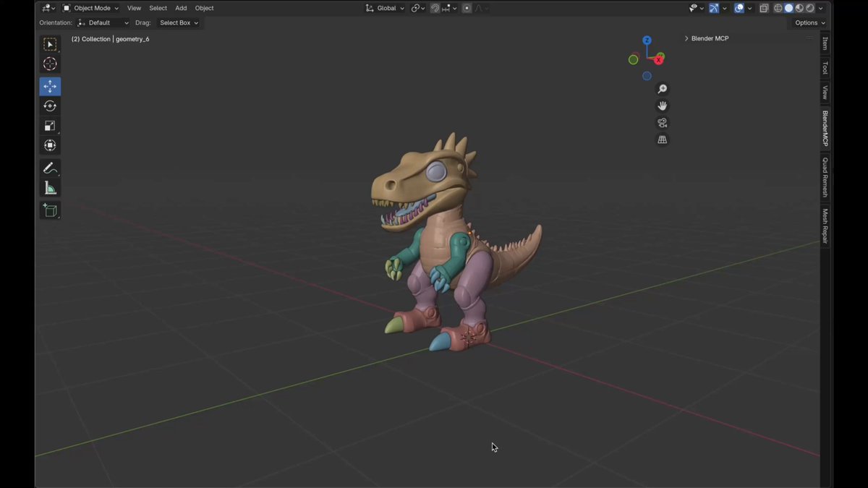Select the Scale tool
Screen dimensions: 868x488
(50, 126)
